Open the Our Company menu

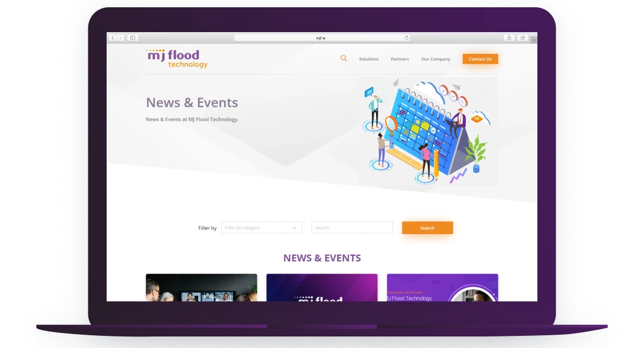click(x=436, y=59)
